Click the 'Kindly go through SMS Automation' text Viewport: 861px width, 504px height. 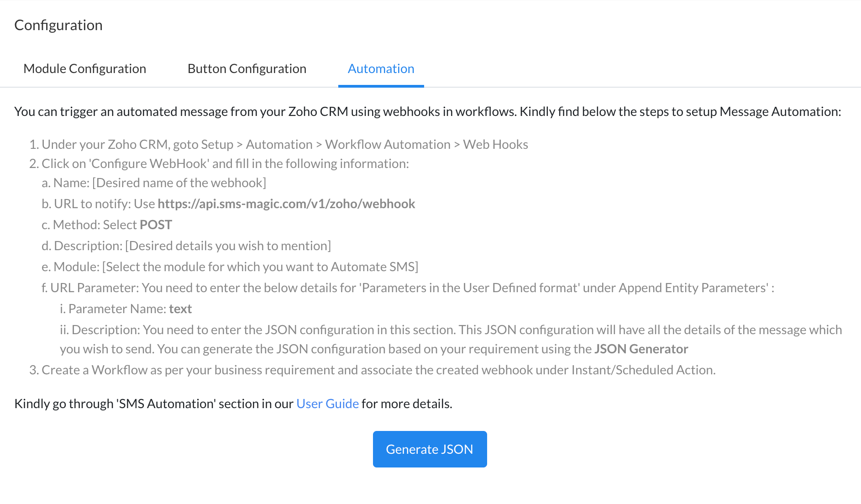click(153, 404)
